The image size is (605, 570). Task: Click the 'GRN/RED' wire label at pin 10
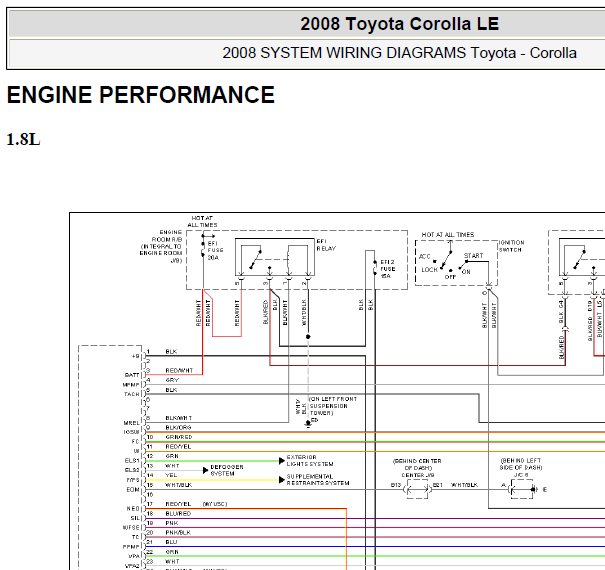point(179,437)
